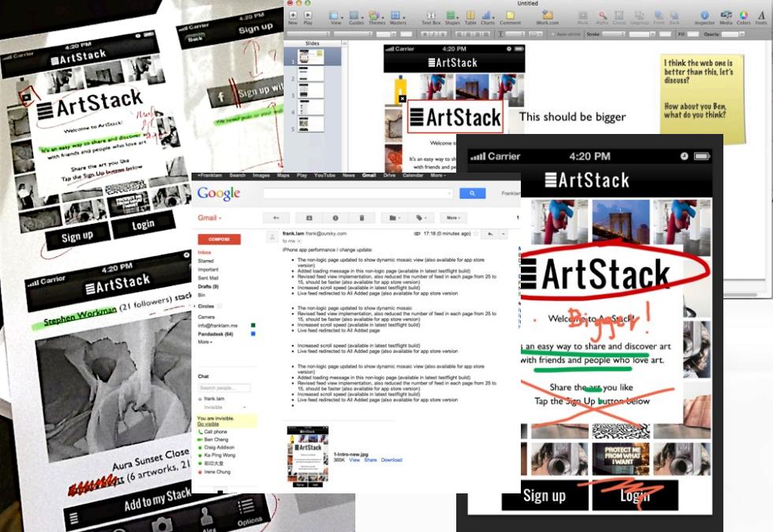Click the Gmail back-to-inbox arrow
This screenshot has height=532, width=773.
[276, 218]
